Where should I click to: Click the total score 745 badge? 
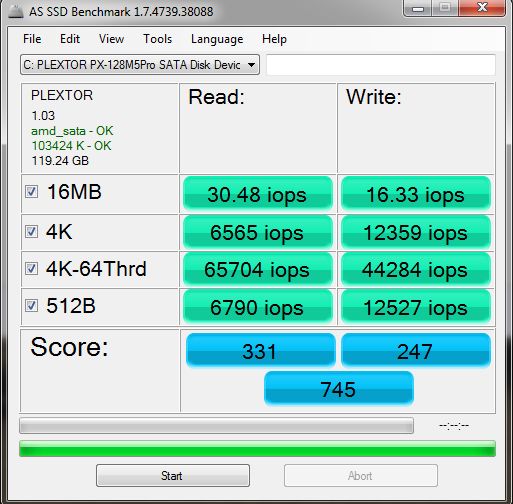[339, 389]
